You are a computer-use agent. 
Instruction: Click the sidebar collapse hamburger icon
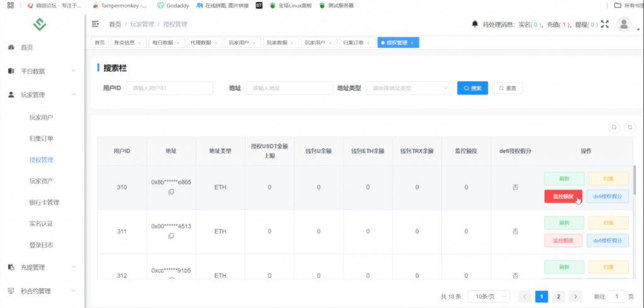click(95, 25)
